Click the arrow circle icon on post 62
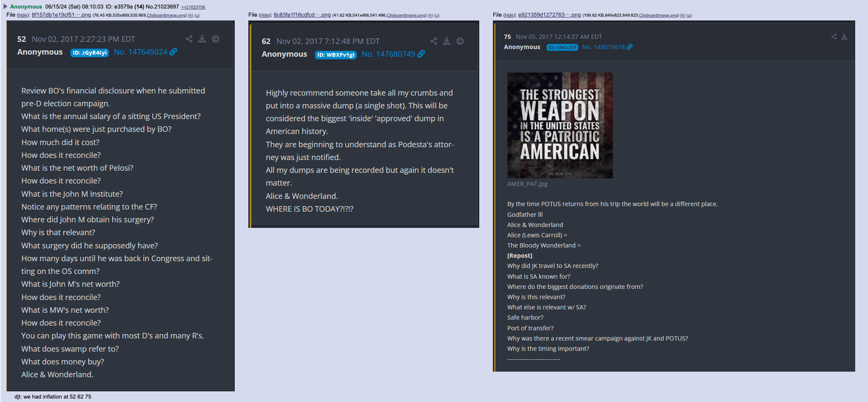The height and width of the screenshot is (402, 868). [460, 41]
